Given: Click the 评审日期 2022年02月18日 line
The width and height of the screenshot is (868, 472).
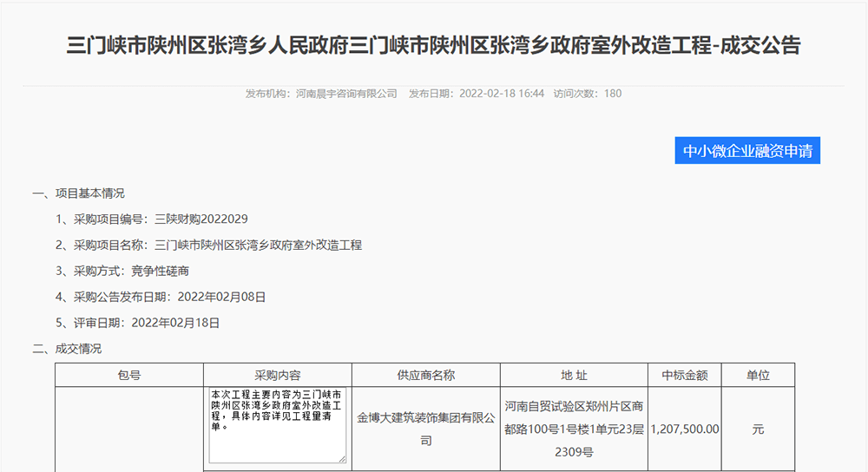Looking at the screenshot, I should click(x=138, y=323).
